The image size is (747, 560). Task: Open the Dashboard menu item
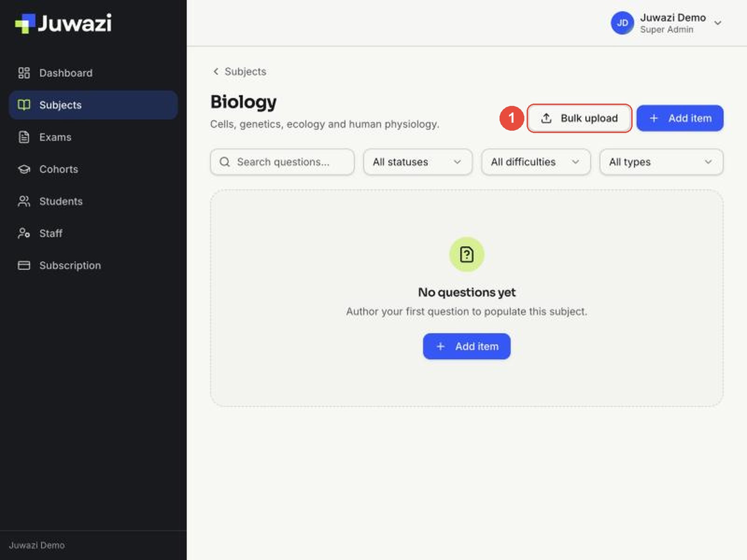pos(93,73)
